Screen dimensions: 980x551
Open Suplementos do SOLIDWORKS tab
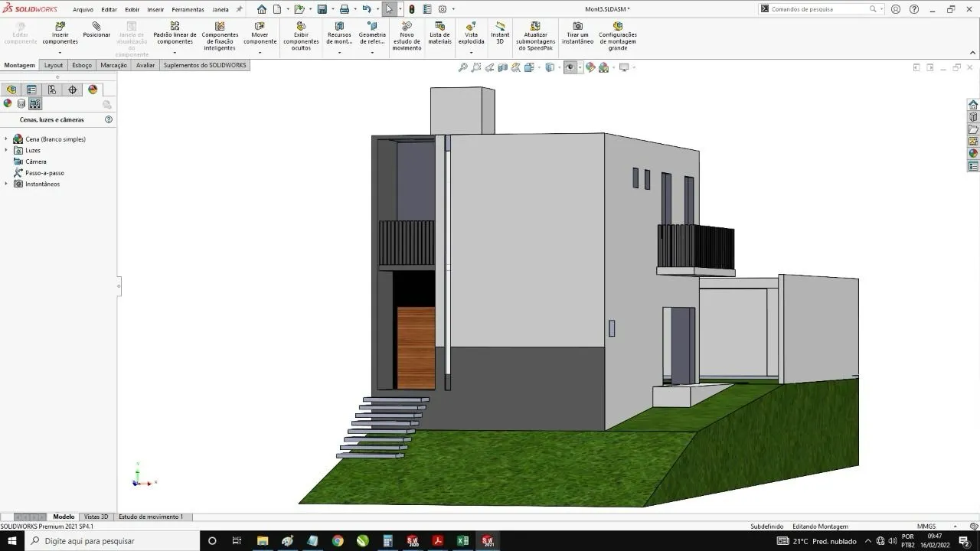pos(204,65)
